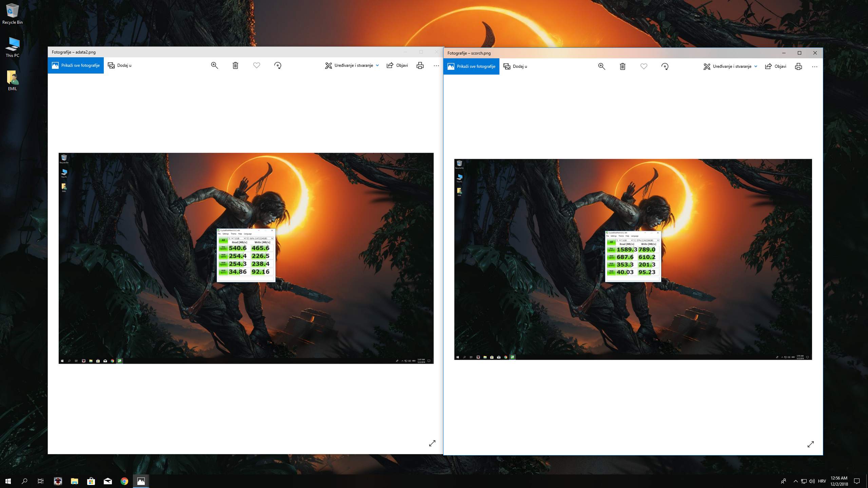Screen dimensions: 868x488
Task: Rotate scorch.png image
Action: (x=665, y=66)
